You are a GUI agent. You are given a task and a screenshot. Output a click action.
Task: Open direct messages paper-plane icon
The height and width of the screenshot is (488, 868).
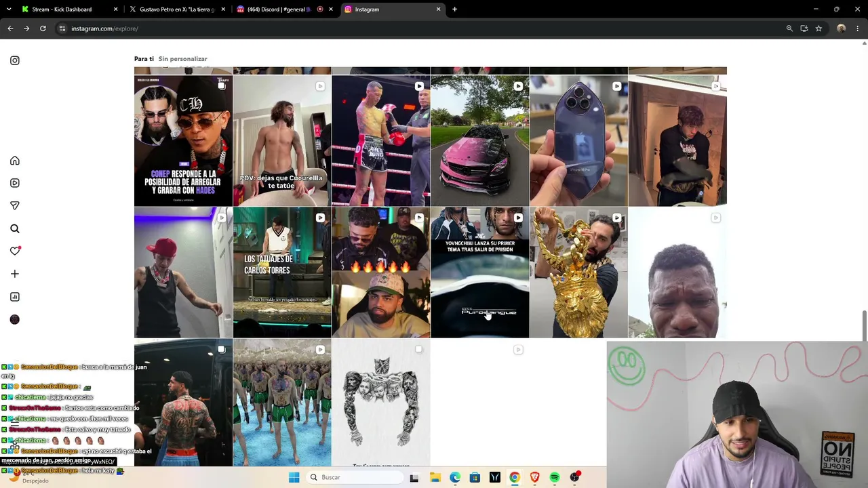coord(15,205)
